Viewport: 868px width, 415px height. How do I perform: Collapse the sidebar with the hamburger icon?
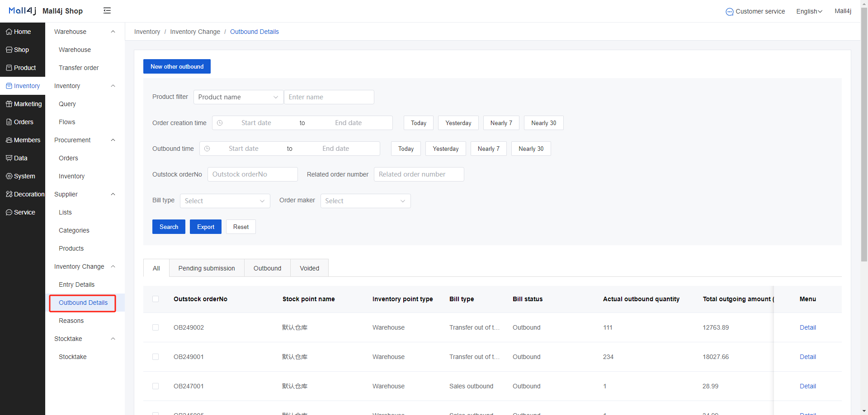[107, 10]
